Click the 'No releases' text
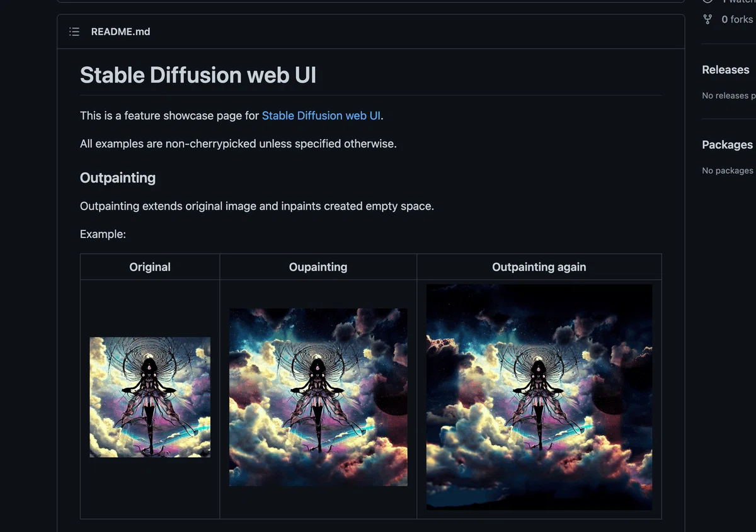Viewport: 756px width, 532px height. click(728, 96)
